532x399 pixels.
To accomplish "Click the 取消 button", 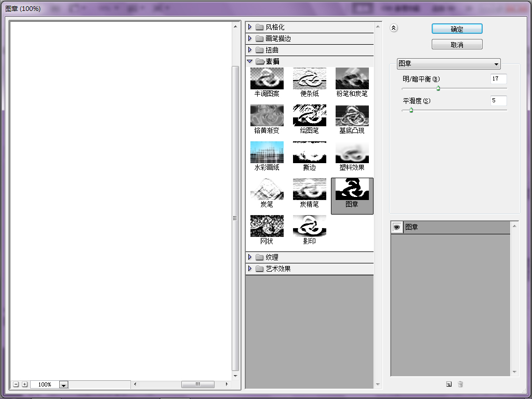I will tap(457, 45).
